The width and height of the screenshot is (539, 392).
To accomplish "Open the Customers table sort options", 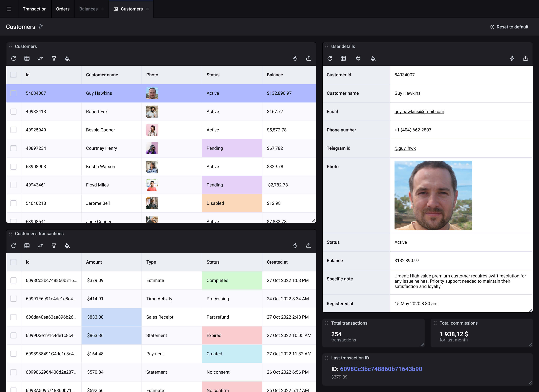I will tap(40, 58).
